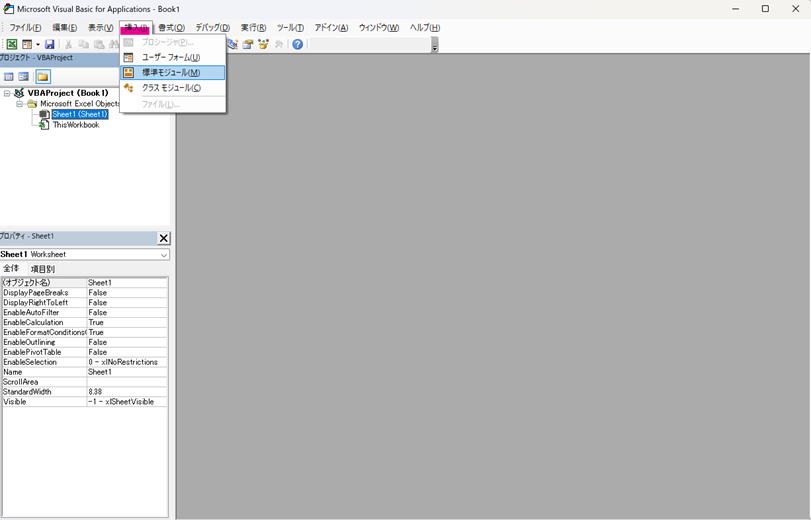Click the Project - VBAProject panel title bar
This screenshot has width=811, height=520.
(59, 58)
